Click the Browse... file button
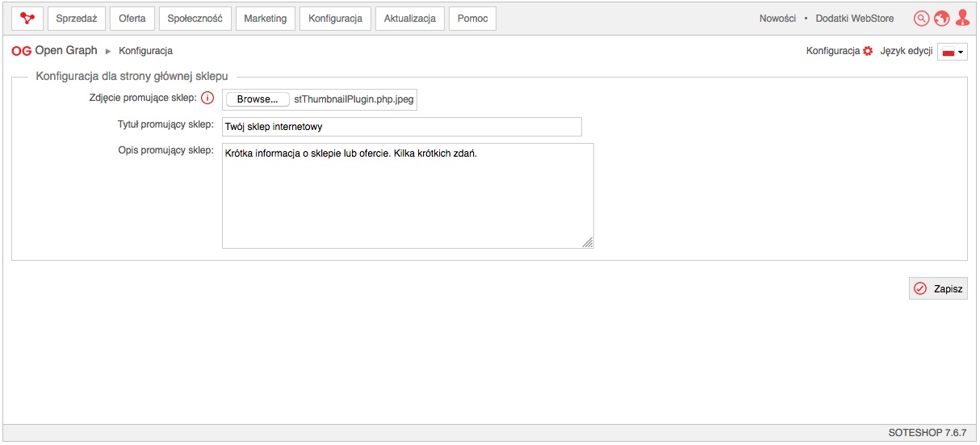This screenshot has height=445, width=980. [x=258, y=99]
